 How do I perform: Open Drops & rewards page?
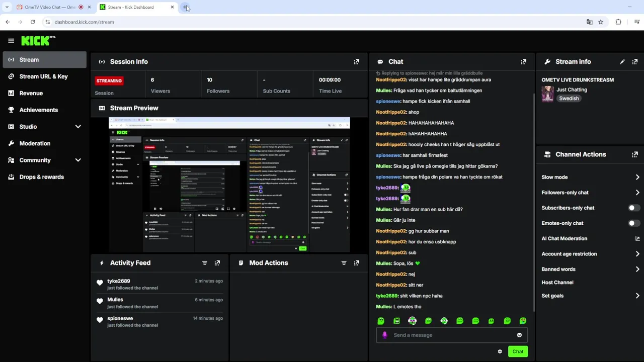click(44, 177)
